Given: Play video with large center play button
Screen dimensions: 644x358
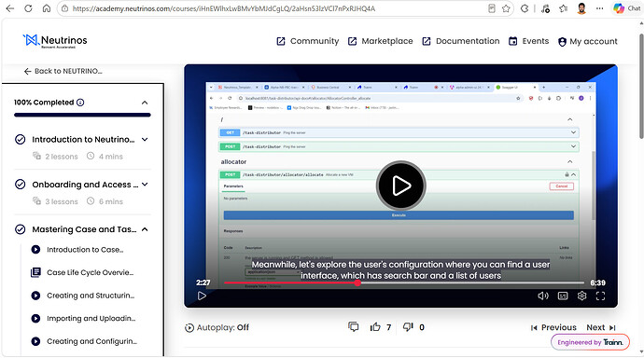Looking at the screenshot, I should [400, 186].
